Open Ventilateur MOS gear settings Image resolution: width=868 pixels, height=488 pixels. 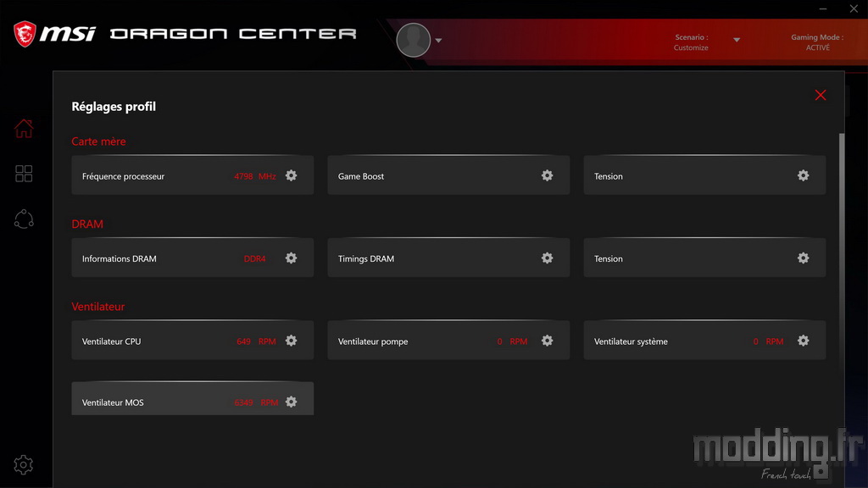tap(292, 402)
